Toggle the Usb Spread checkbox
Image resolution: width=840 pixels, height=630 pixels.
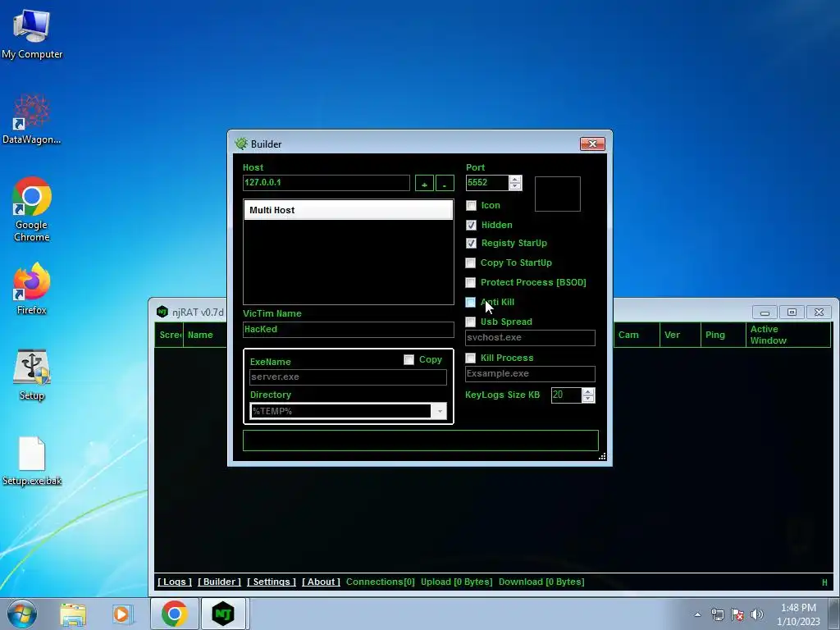[x=470, y=322]
